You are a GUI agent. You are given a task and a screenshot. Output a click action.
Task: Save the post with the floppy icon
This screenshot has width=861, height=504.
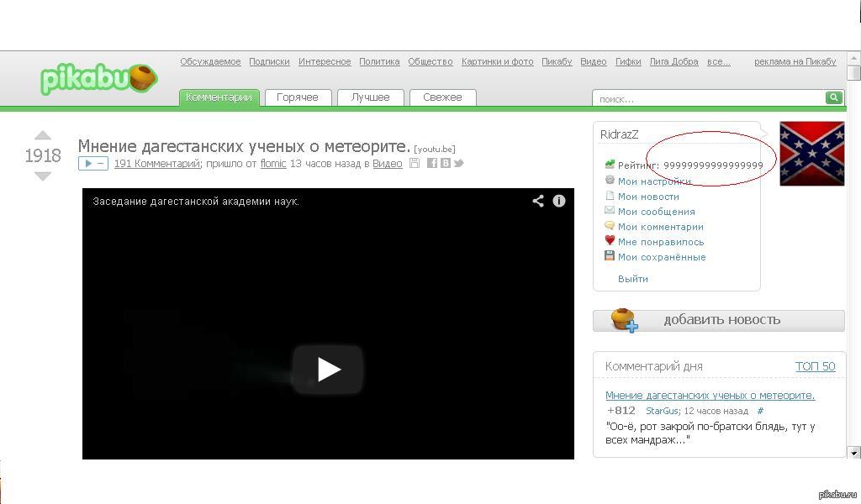[x=415, y=163]
